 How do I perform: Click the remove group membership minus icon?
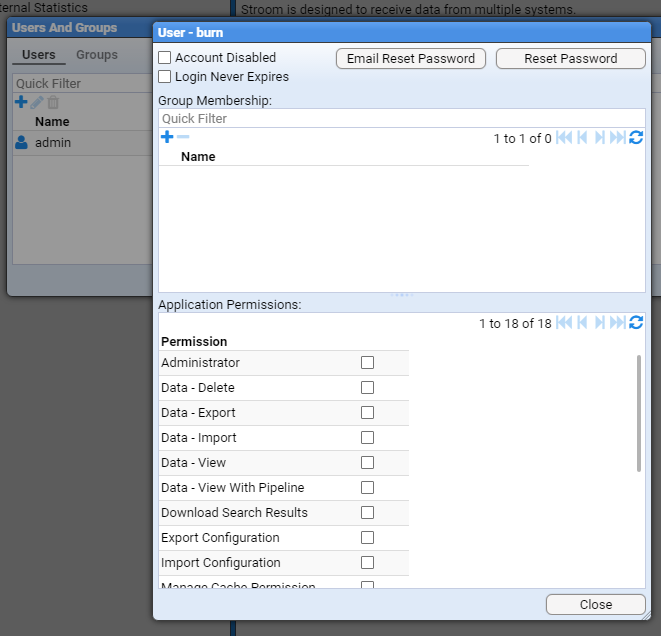pos(183,137)
